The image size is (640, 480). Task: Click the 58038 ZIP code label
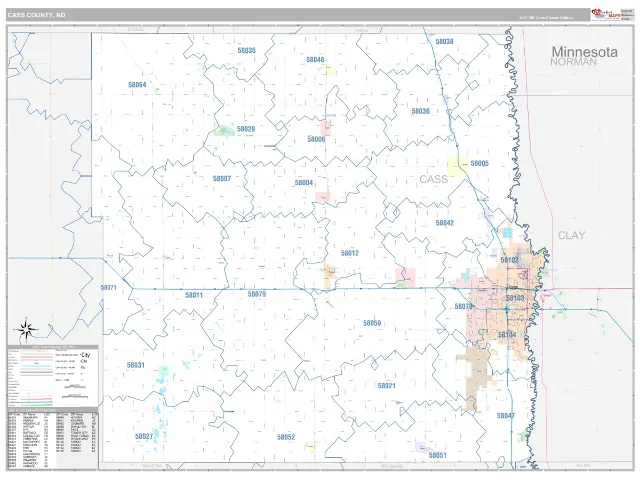pyautogui.click(x=444, y=42)
